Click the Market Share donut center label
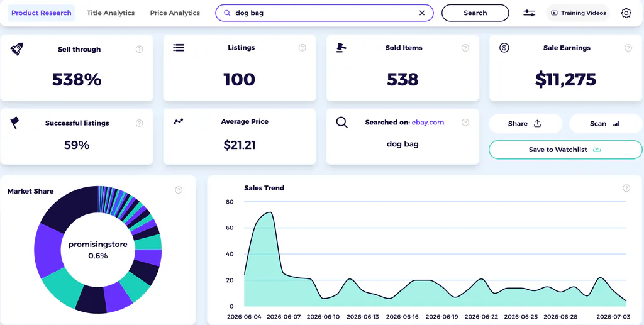This screenshot has height=325, width=644. point(97,250)
